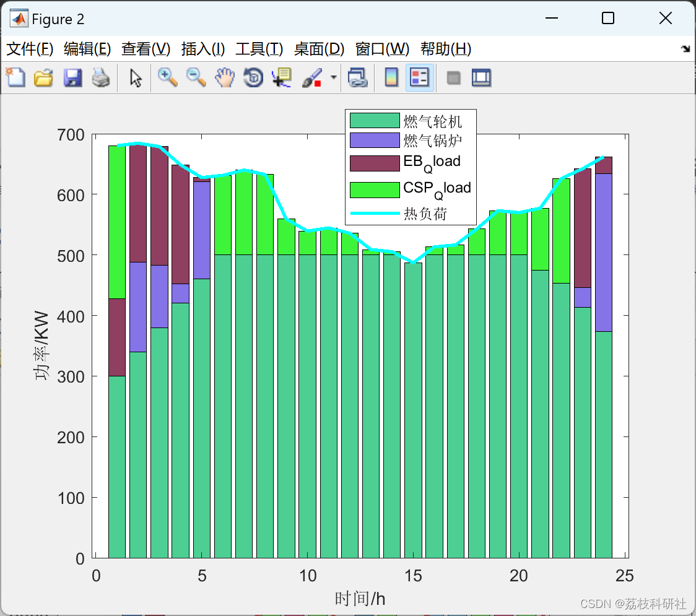This screenshot has width=696, height=616.
Task: Enable the Pan hand tool
Action: [225, 77]
